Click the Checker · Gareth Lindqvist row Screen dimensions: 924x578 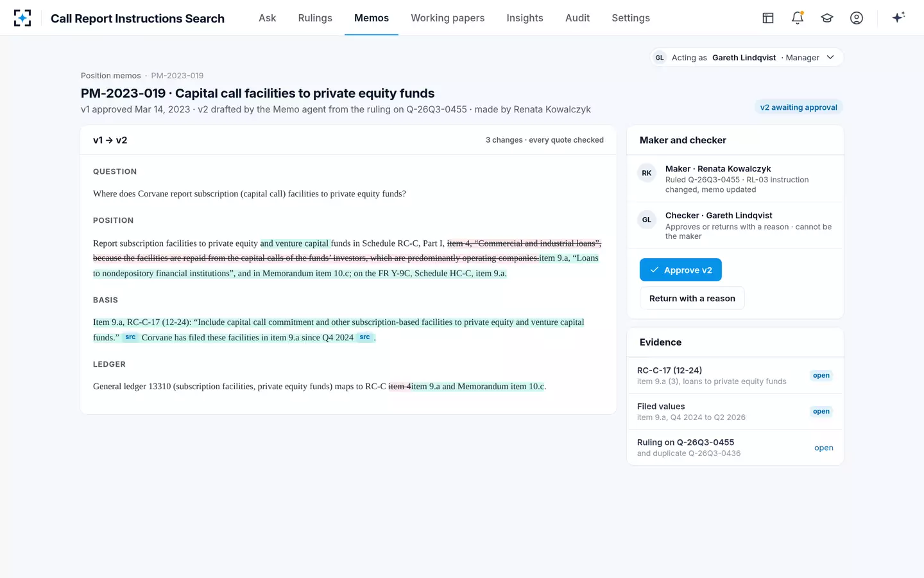pos(735,225)
